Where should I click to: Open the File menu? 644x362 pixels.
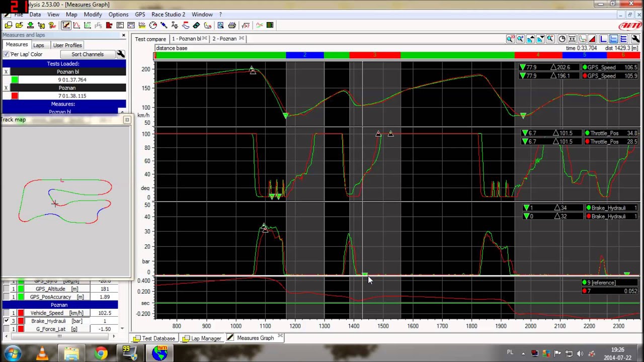pyautogui.click(x=18, y=14)
